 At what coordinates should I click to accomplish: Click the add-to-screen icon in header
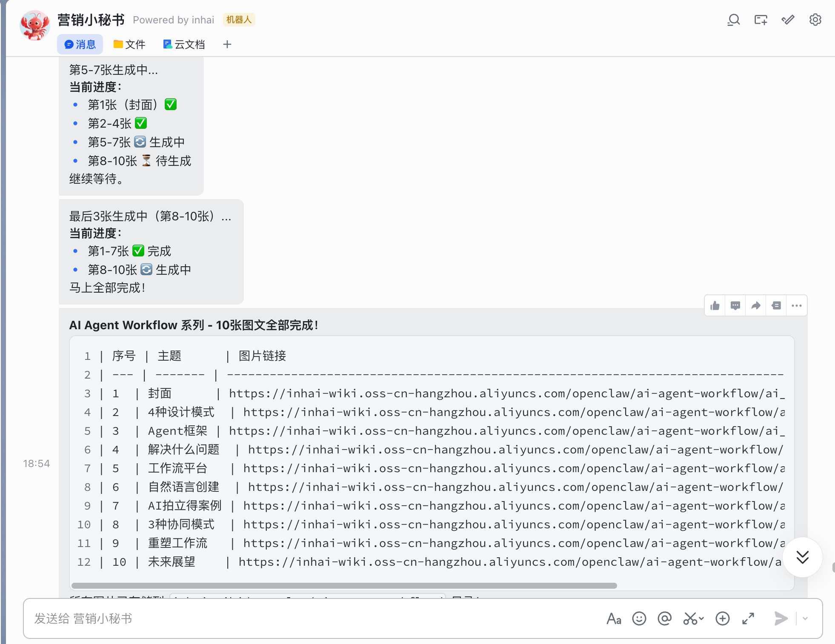(761, 20)
